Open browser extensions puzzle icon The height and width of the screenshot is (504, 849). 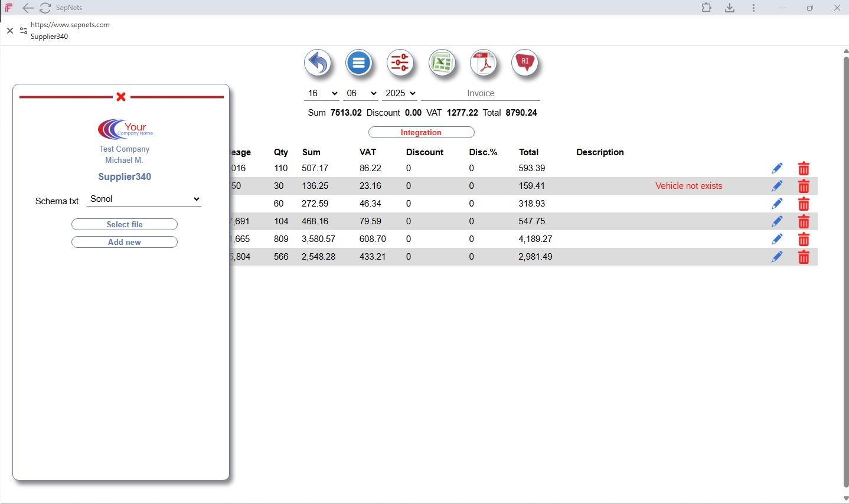pyautogui.click(x=706, y=8)
